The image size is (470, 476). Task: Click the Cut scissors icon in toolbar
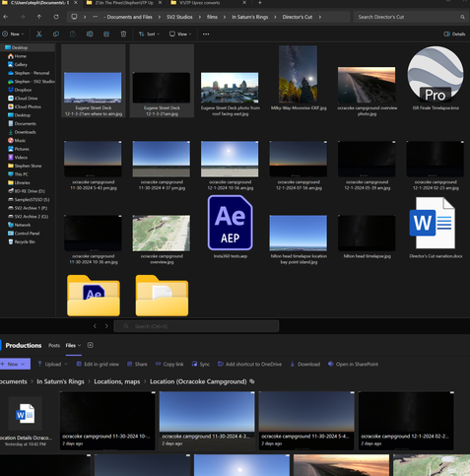pyautogui.click(x=39, y=34)
